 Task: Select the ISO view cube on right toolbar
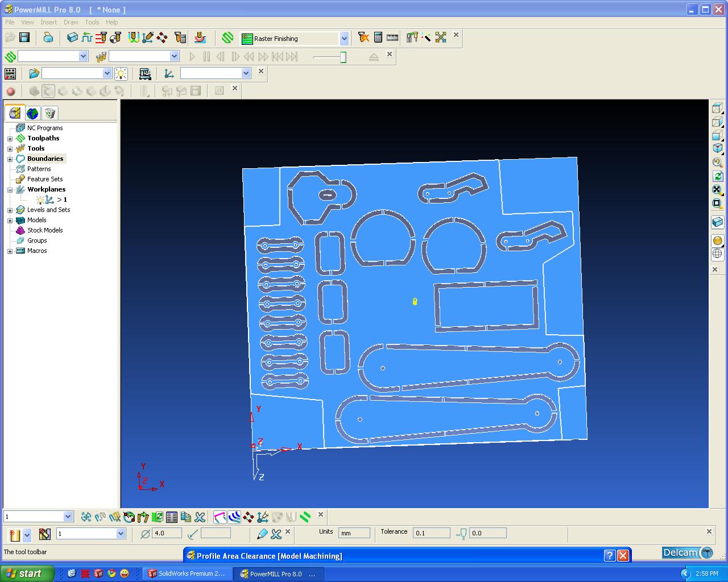(717, 148)
